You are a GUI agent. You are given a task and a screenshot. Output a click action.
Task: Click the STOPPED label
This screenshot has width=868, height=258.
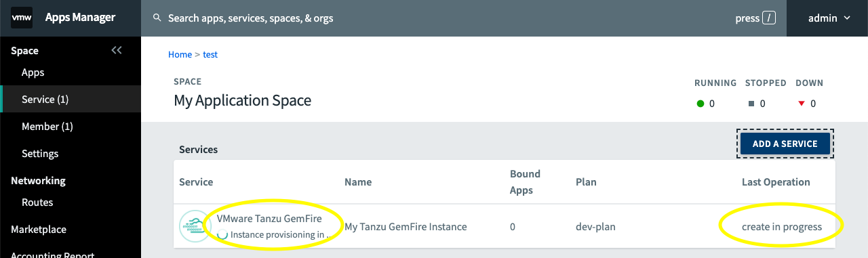(x=766, y=83)
